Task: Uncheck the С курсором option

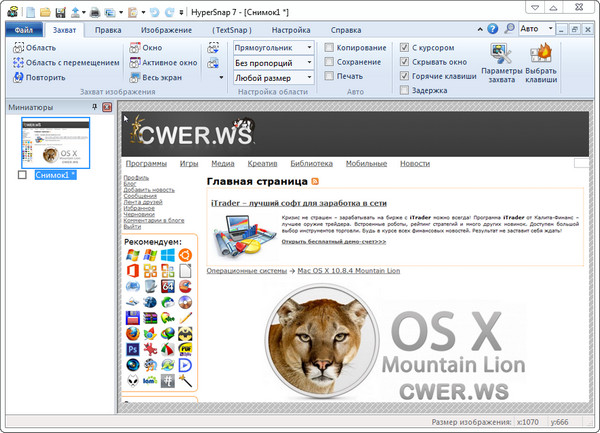Action: point(404,47)
